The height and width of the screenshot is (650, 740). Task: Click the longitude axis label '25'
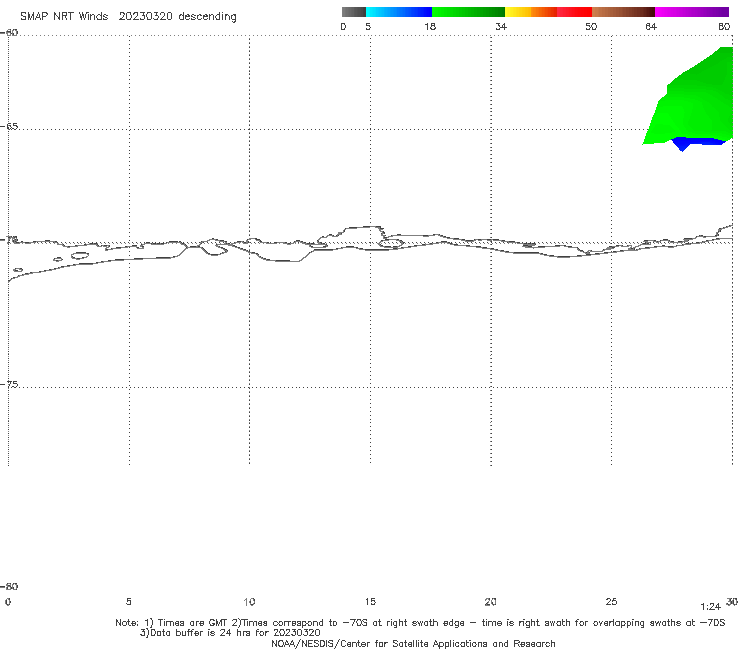point(611,601)
